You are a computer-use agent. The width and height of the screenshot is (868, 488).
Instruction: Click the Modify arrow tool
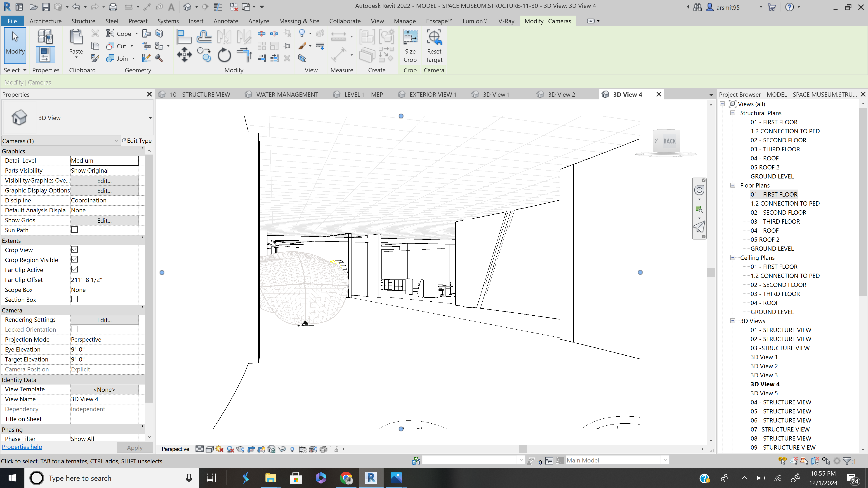(x=15, y=46)
